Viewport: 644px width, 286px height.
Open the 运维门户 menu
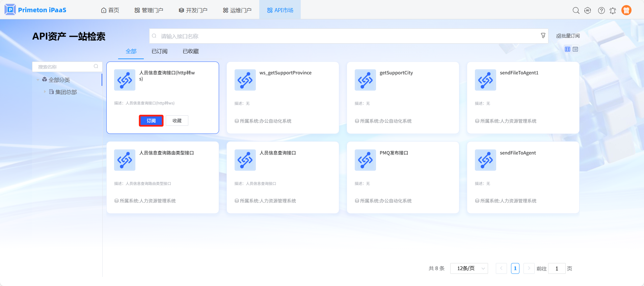tap(237, 10)
